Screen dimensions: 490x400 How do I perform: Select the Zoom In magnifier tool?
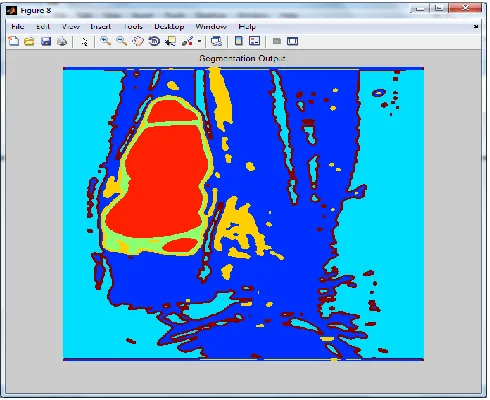106,41
